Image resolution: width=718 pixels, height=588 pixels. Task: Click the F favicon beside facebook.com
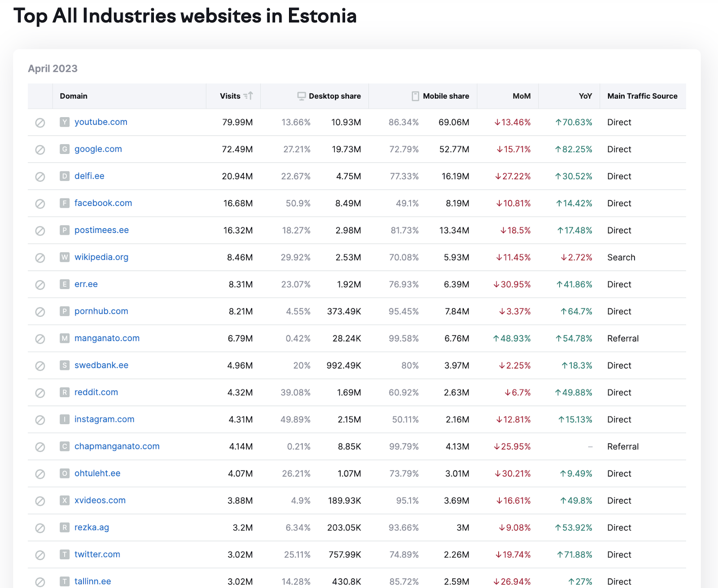pos(65,203)
